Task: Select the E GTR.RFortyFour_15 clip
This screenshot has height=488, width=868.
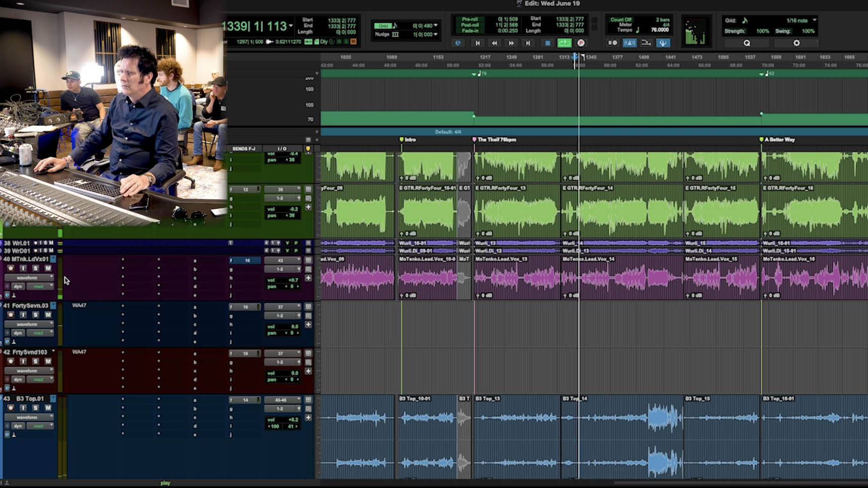Action: tap(721, 210)
